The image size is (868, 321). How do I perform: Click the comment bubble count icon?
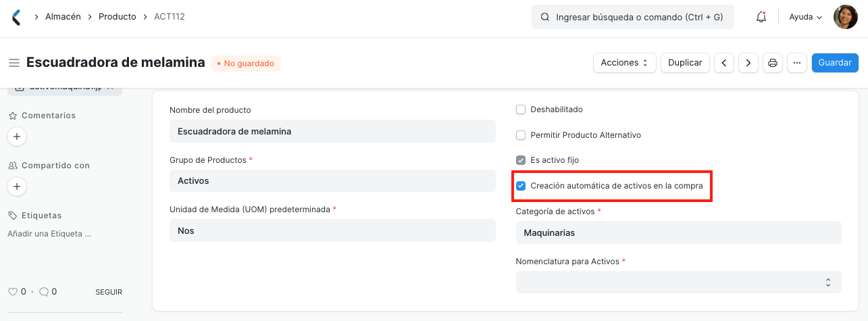coord(44,292)
